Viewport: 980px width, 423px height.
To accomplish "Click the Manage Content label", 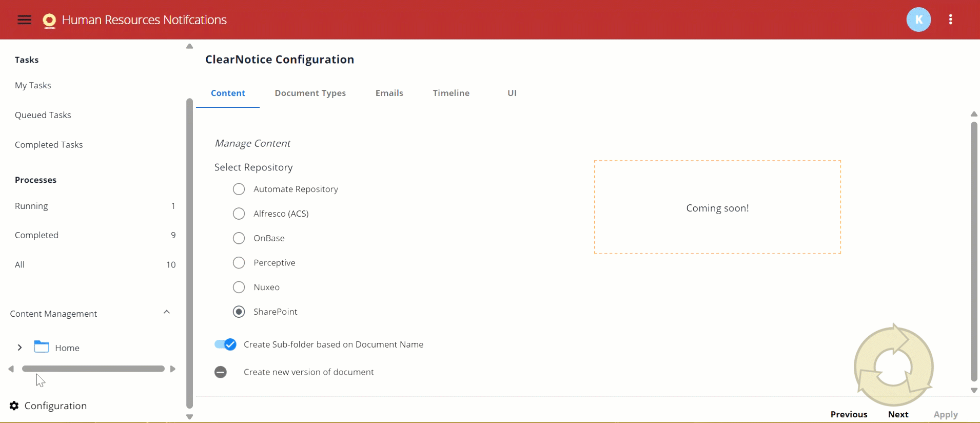I will (252, 143).
